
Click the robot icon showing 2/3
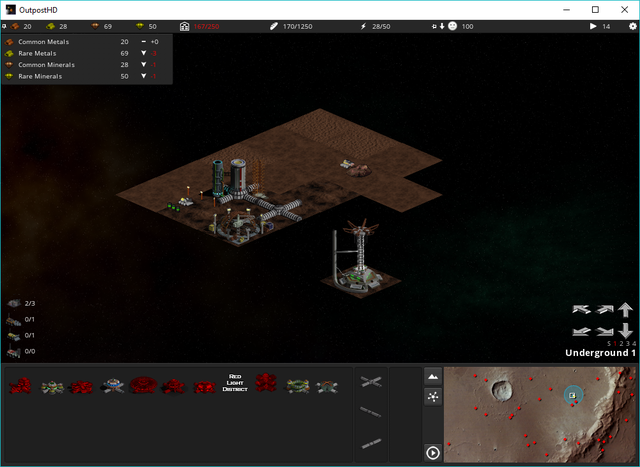14,303
